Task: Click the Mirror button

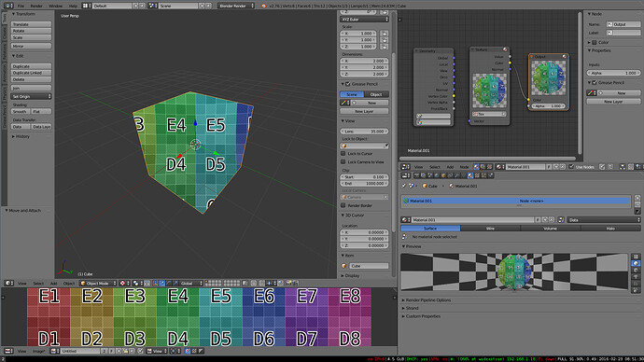Action: [x=31, y=46]
